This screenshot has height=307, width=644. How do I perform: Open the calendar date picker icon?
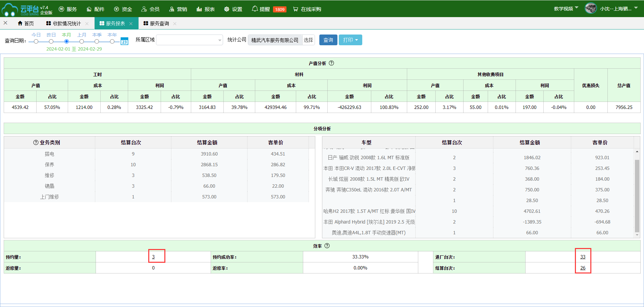point(124,42)
